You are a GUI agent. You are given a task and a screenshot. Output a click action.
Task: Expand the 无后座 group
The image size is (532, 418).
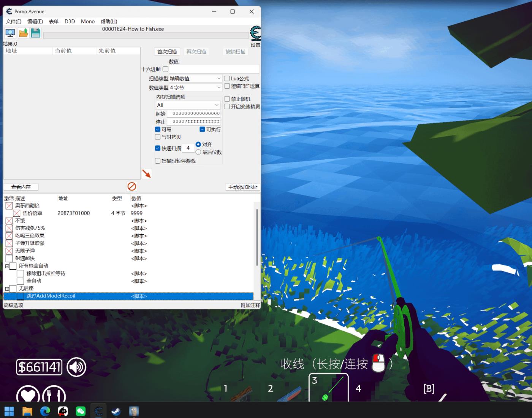pos(7,289)
